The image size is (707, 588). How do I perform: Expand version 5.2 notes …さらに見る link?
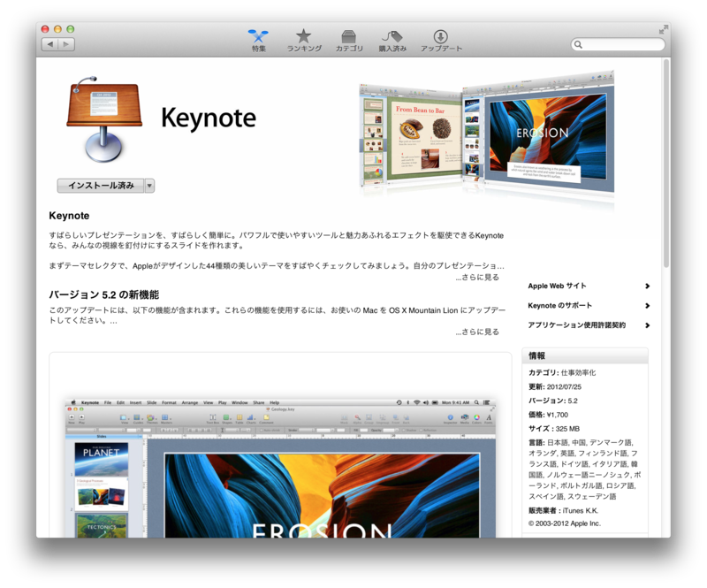pos(477,332)
